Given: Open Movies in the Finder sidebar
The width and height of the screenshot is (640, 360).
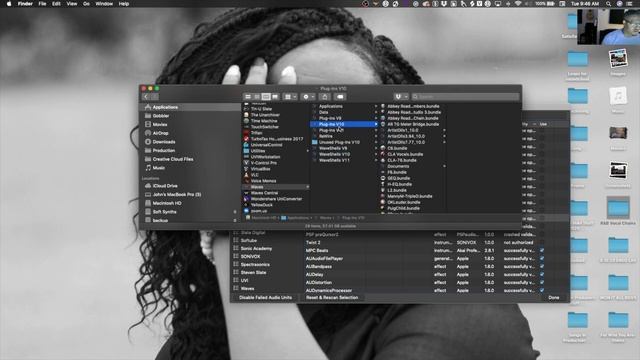Looking at the screenshot, I should (x=160, y=124).
